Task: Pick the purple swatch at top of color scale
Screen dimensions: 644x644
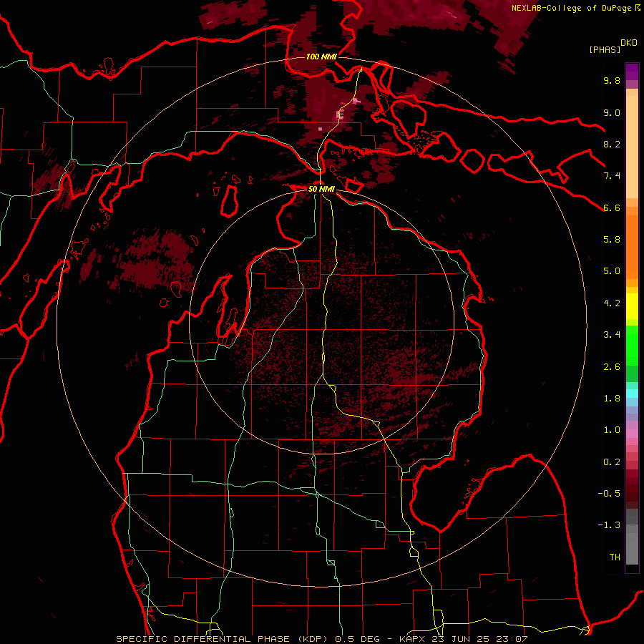Action: click(x=632, y=72)
